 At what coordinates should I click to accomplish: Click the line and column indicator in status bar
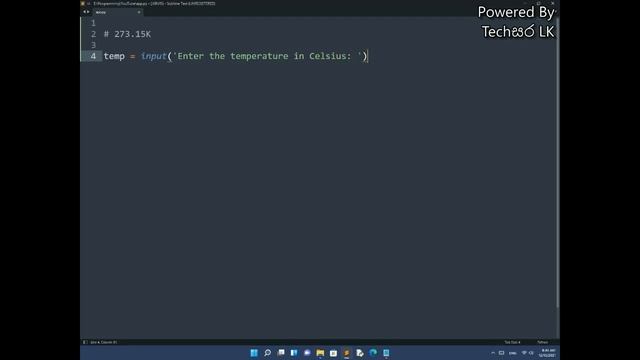pos(104,342)
